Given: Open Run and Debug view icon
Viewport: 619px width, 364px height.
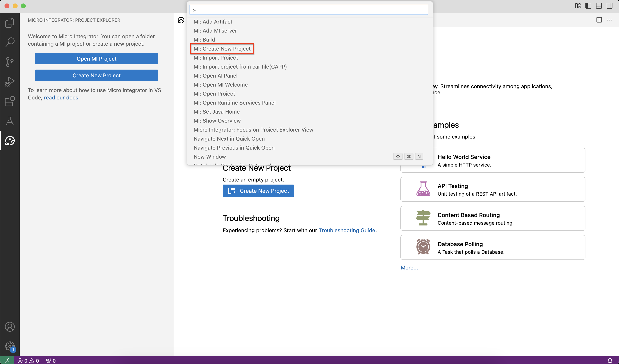Looking at the screenshot, I should point(10,82).
